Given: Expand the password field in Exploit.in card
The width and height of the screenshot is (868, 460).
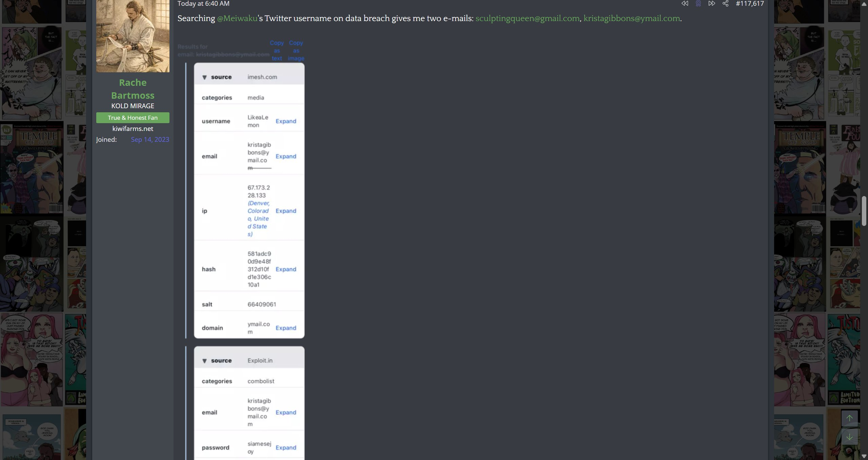Looking at the screenshot, I should (286, 447).
